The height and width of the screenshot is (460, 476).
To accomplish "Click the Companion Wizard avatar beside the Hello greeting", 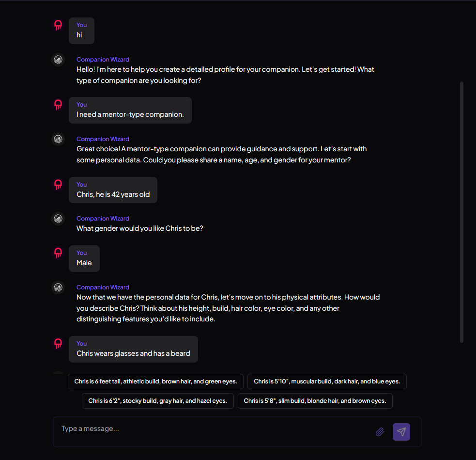I will tap(58, 60).
